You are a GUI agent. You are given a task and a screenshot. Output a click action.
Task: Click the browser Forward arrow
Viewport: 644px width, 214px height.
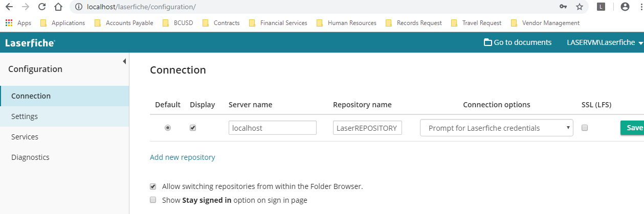pos(26,7)
